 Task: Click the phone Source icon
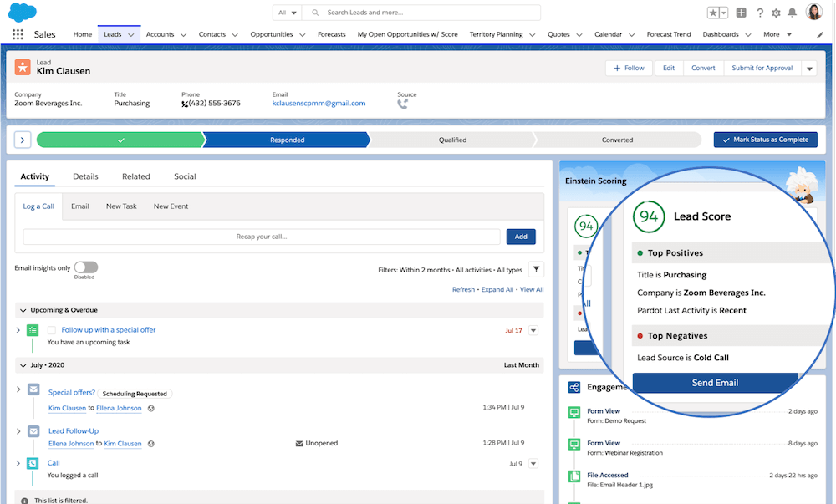403,104
